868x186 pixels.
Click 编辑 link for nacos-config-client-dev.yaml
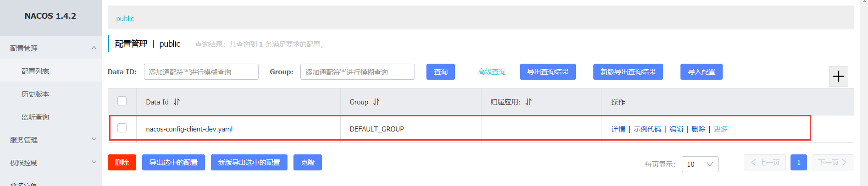(676, 129)
